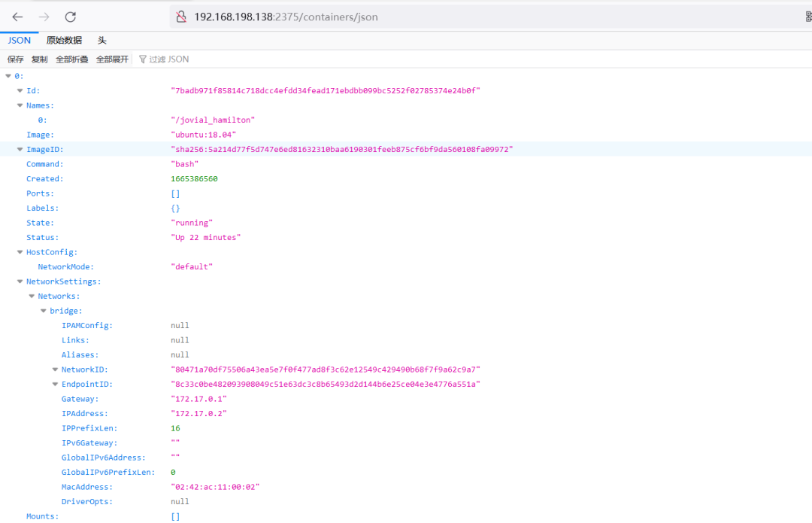Select the "/jovial_hamilton" name value

[x=213, y=120]
